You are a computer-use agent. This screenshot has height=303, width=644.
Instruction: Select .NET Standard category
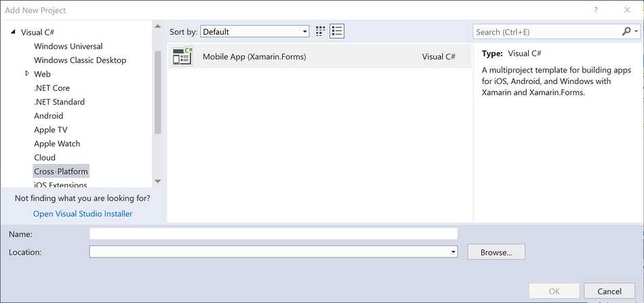coord(59,102)
